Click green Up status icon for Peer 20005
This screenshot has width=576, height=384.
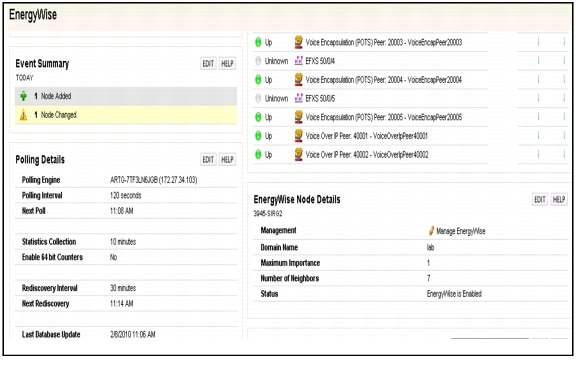pos(258,117)
